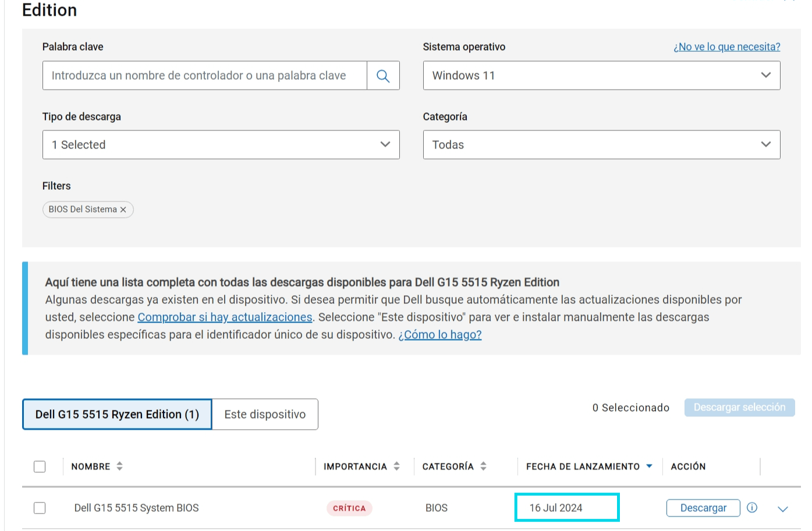Switch to the Este dispositivo tab
This screenshot has height=531, width=812.
tap(265, 415)
